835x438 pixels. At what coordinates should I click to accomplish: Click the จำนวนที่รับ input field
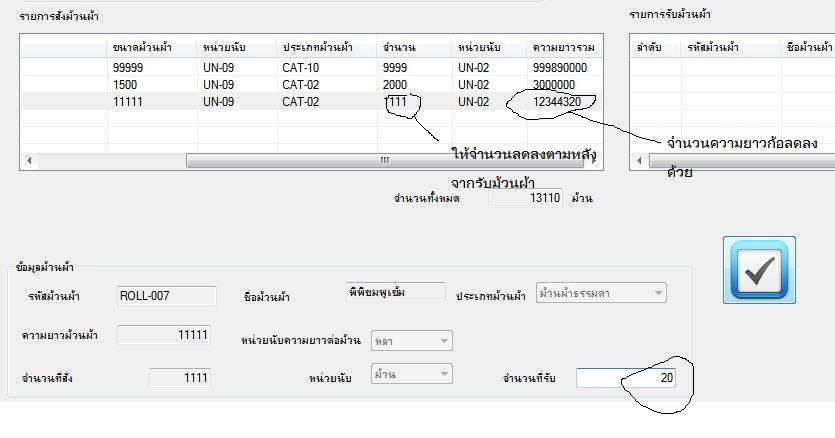(x=626, y=378)
